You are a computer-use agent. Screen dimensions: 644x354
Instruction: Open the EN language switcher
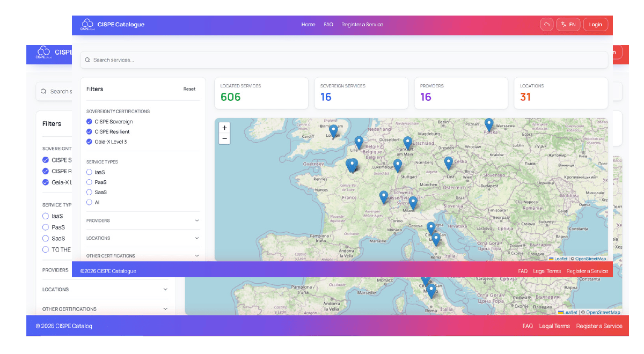coord(568,25)
